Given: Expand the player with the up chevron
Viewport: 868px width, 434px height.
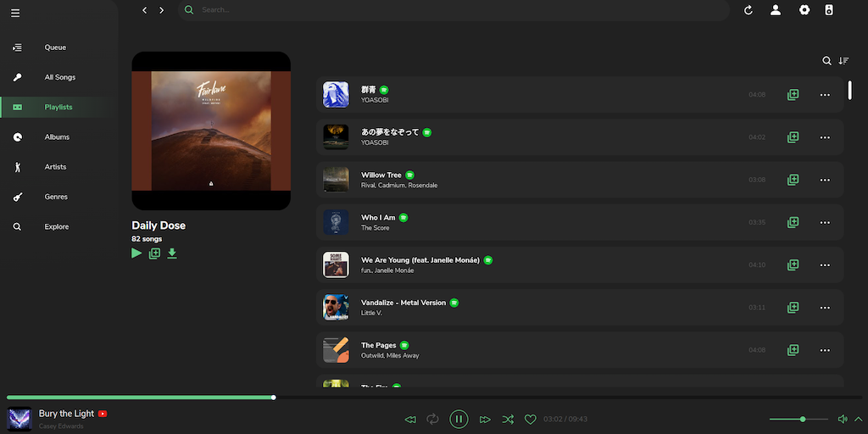Looking at the screenshot, I should tap(859, 419).
